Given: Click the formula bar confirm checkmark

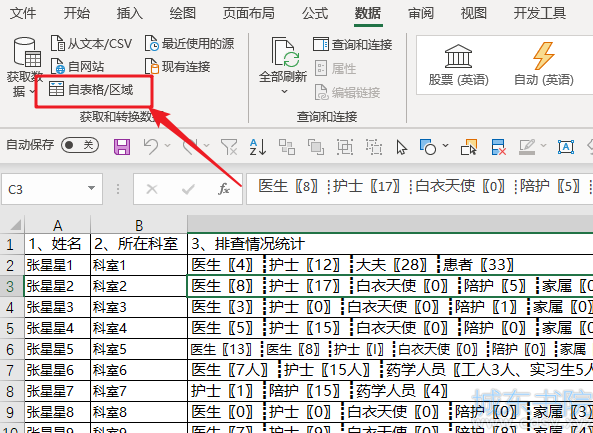Looking at the screenshot, I should click(x=188, y=189).
